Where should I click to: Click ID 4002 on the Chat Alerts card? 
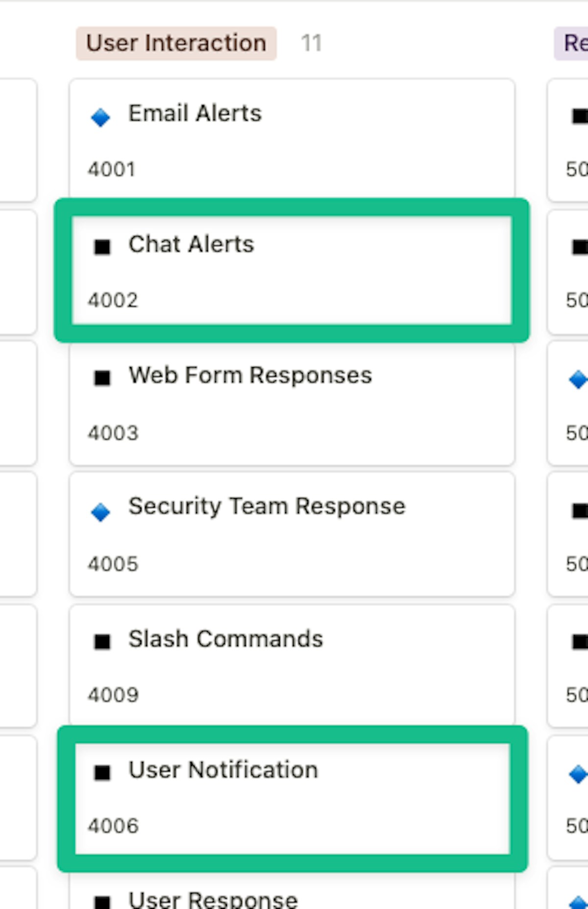point(113,301)
